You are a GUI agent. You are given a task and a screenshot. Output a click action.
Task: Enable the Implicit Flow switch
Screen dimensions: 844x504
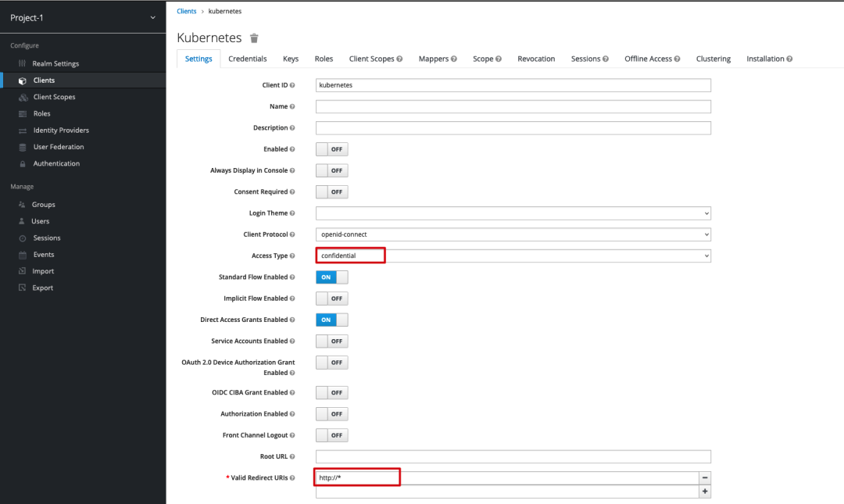[x=331, y=298]
